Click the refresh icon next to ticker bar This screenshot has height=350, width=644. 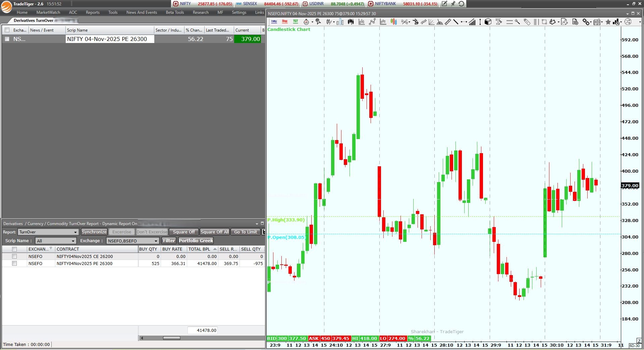pos(462,4)
